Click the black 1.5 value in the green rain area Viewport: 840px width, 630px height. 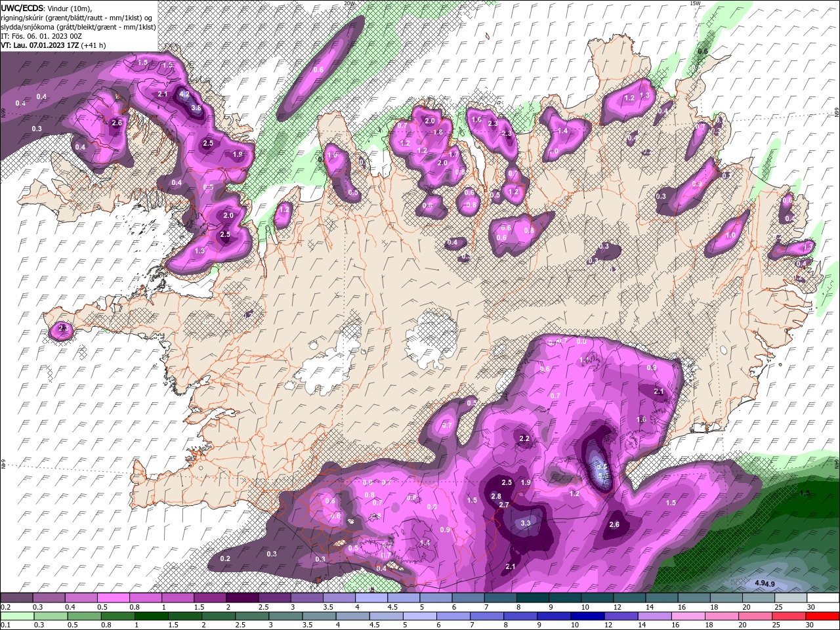point(805,492)
